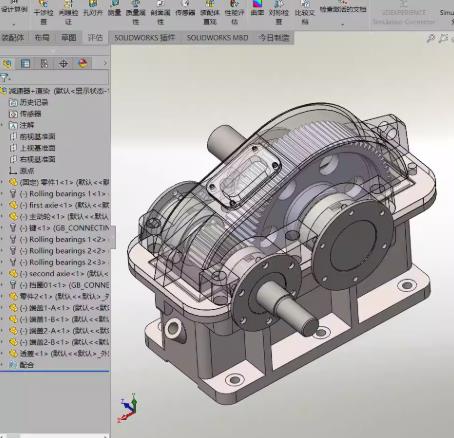Expand the (固定) 零件1<1> component node
This screenshot has height=438, width=454.
point(2,182)
